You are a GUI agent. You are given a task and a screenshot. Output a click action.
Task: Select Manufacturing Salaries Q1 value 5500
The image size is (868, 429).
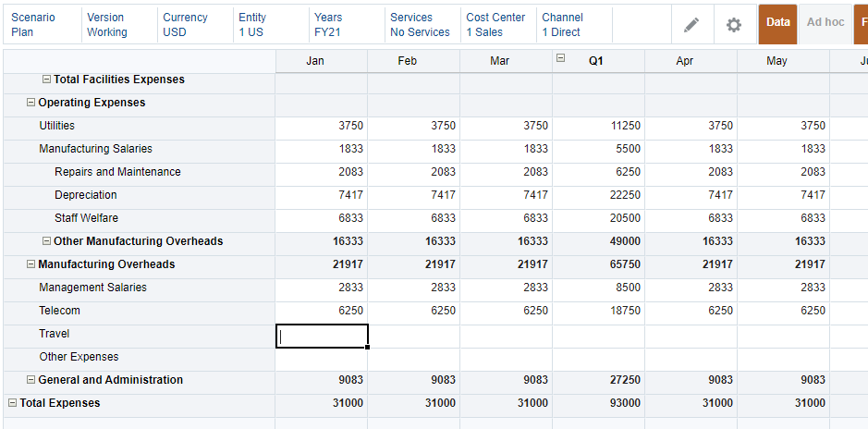click(x=598, y=152)
